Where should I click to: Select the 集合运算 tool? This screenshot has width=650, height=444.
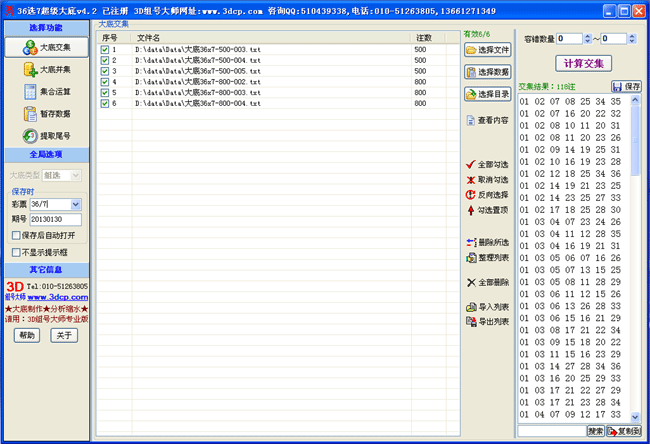tap(47, 91)
